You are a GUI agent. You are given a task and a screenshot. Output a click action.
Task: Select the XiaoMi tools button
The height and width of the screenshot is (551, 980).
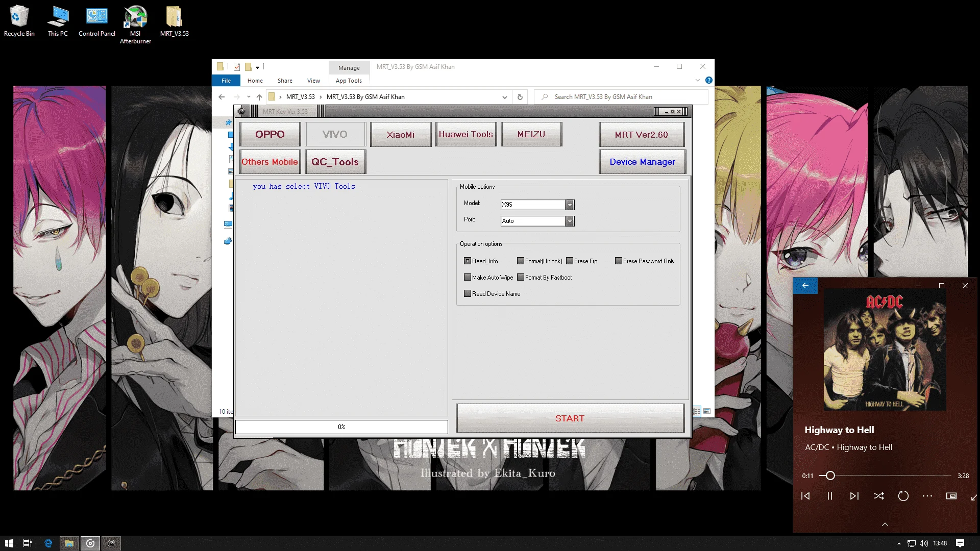pyautogui.click(x=401, y=134)
